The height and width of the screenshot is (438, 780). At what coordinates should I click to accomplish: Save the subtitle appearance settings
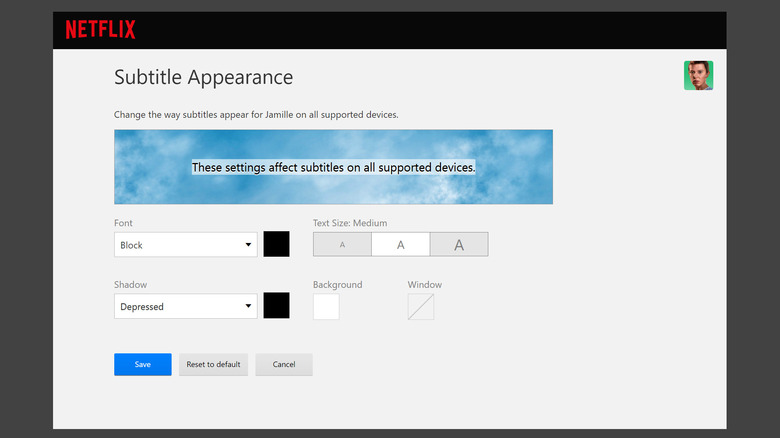point(143,365)
